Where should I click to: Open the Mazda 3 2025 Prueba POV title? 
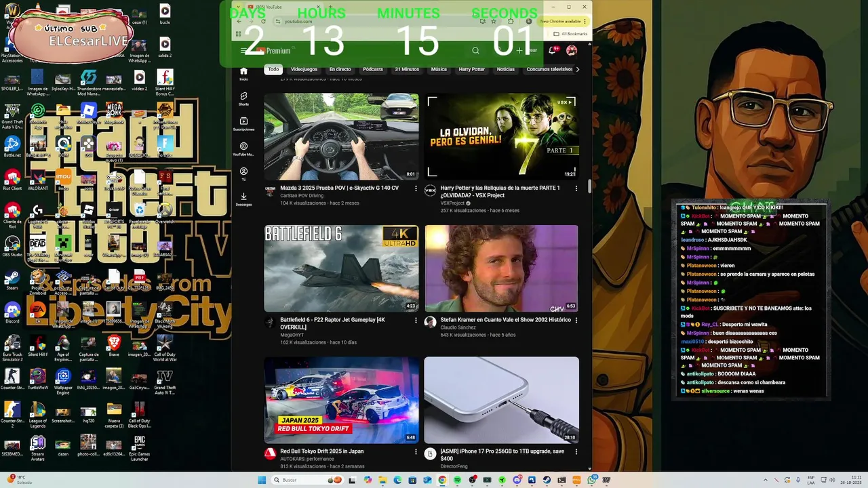click(x=339, y=188)
